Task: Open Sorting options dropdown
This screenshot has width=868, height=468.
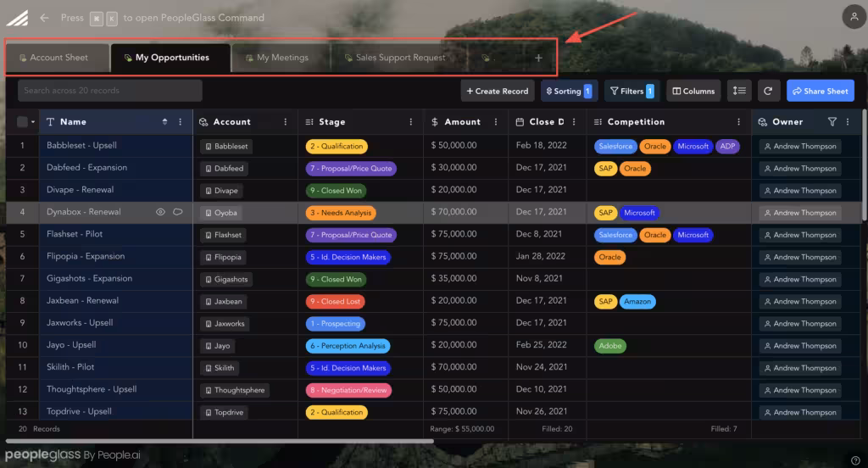Action: pyautogui.click(x=569, y=91)
